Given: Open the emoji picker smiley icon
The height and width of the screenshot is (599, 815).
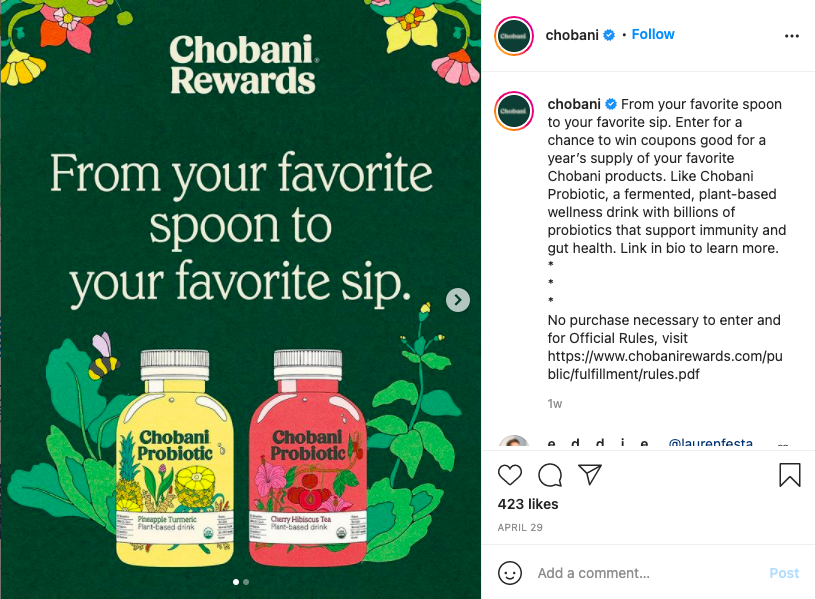Looking at the screenshot, I should [x=510, y=573].
